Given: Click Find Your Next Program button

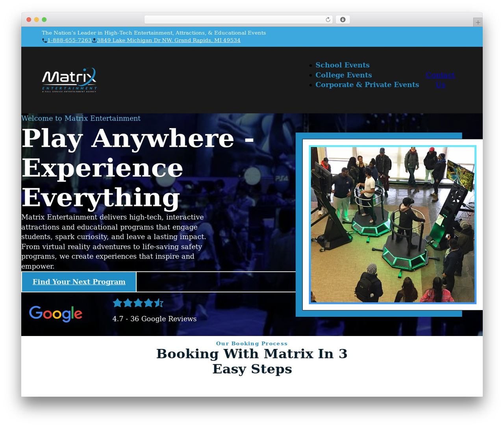Looking at the screenshot, I should [x=79, y=282].
